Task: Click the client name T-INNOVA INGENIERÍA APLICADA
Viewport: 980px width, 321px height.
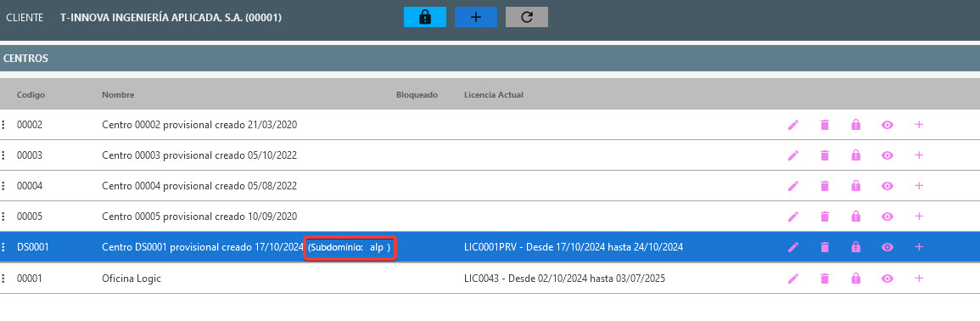Action: click(171, 18)
